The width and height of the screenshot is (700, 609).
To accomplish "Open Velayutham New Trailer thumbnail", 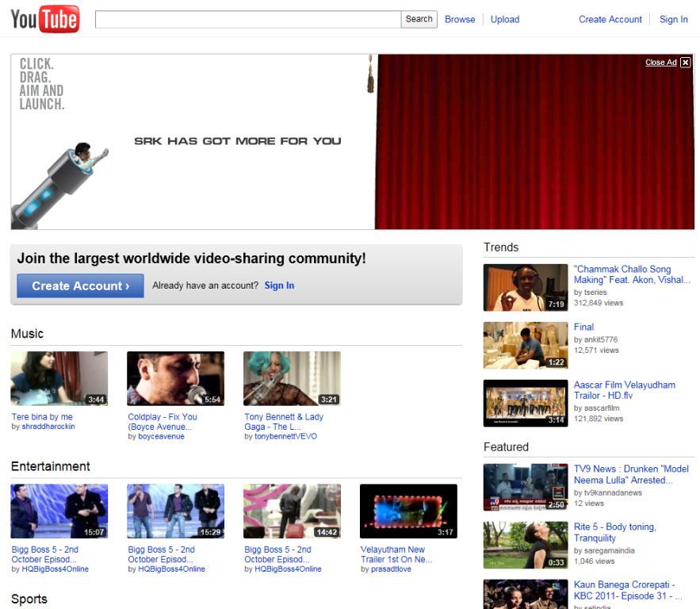I will (408, 511).
